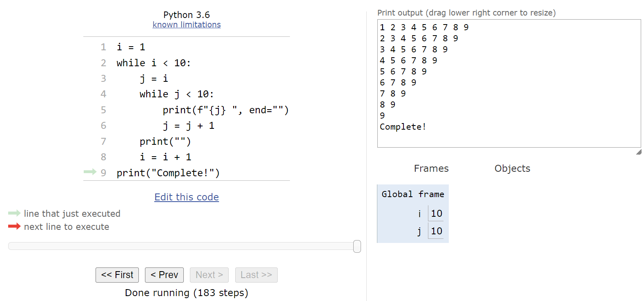
Task: Click the 'line that just executed' legend
Action: click(72, 213)
